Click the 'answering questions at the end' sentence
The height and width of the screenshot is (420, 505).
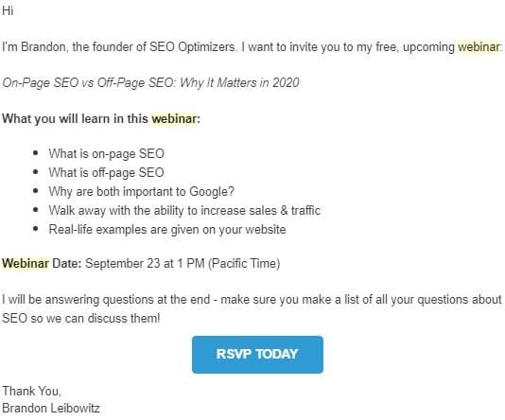click(252, 300)
